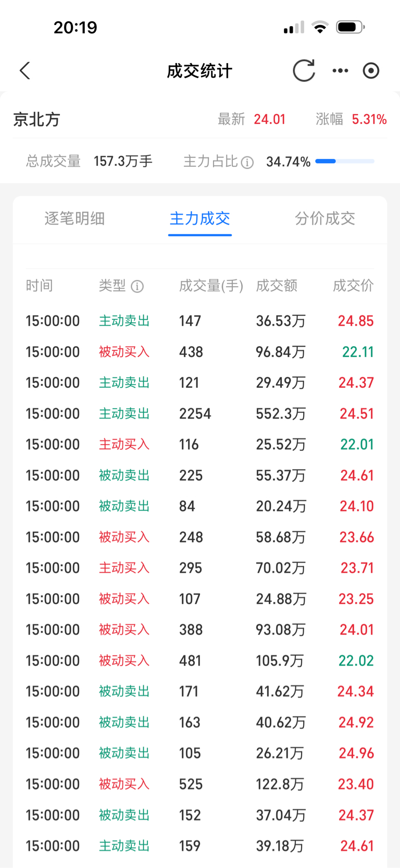Select volume cell 84
The width and height of the screenshot is (400, 868).
click(x=187, y=506)
